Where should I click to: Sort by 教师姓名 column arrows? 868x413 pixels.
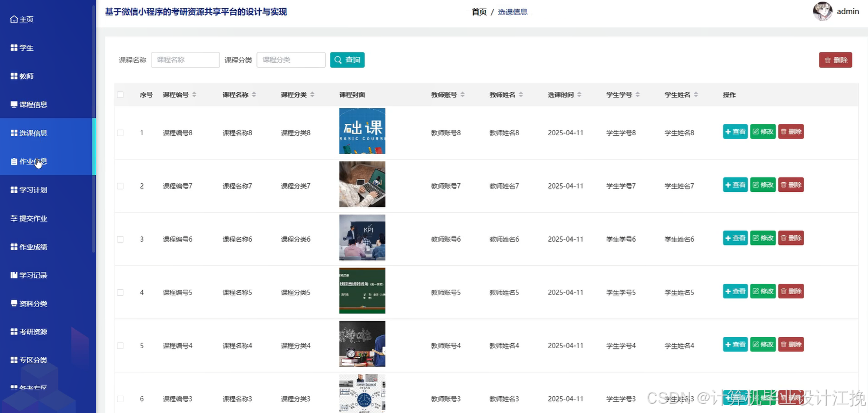pyautogui.click(x=521, y=95)
